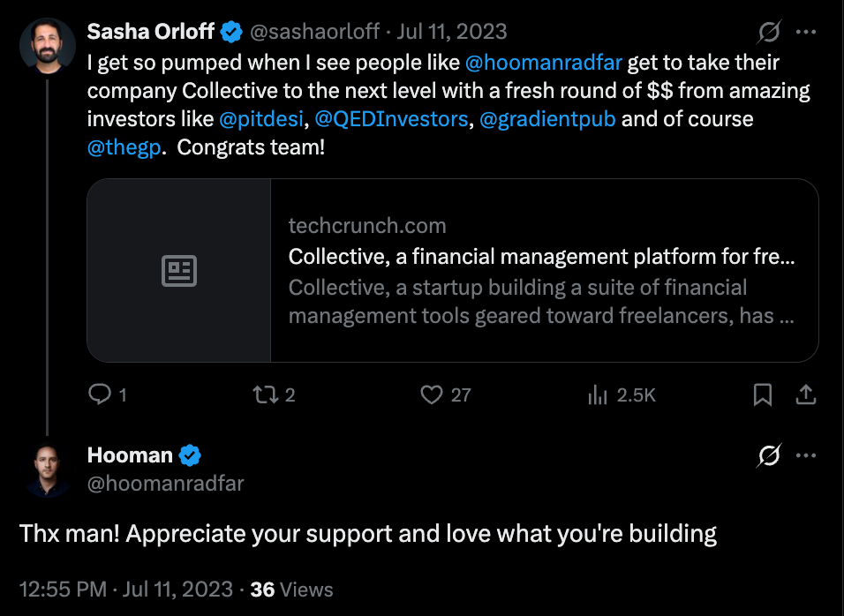Open more options on Sasha's tweet
Screen dimensions: 844x616
[x=806, y=33]
